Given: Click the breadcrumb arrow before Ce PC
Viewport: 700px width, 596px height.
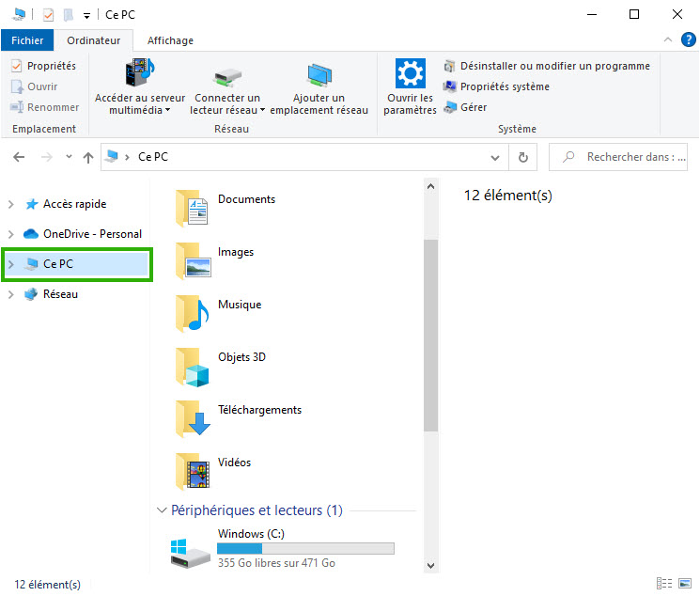Looking at the screenshot, I should pos(127,157).
